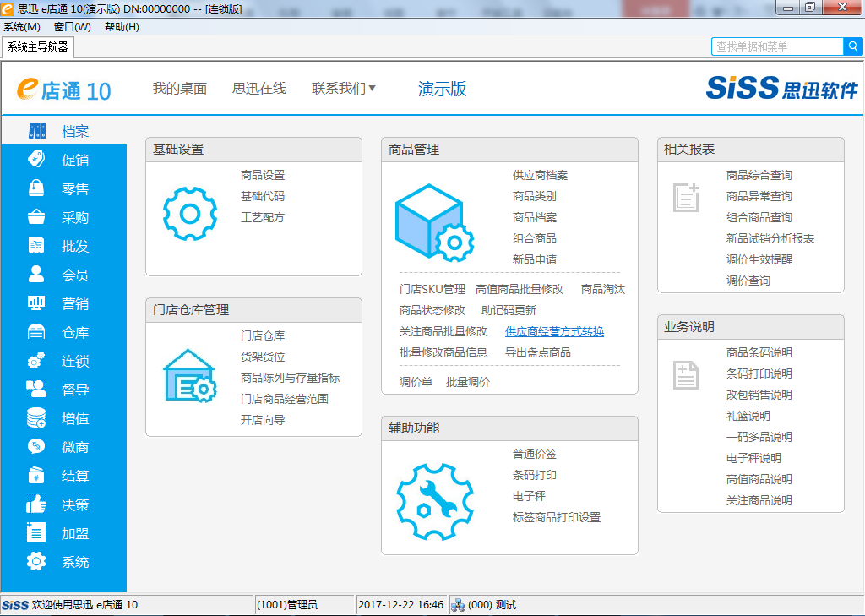865x616 pixels.
Task: Open the 决策 thumbs-up icon
Action: (x=36, y=504)
